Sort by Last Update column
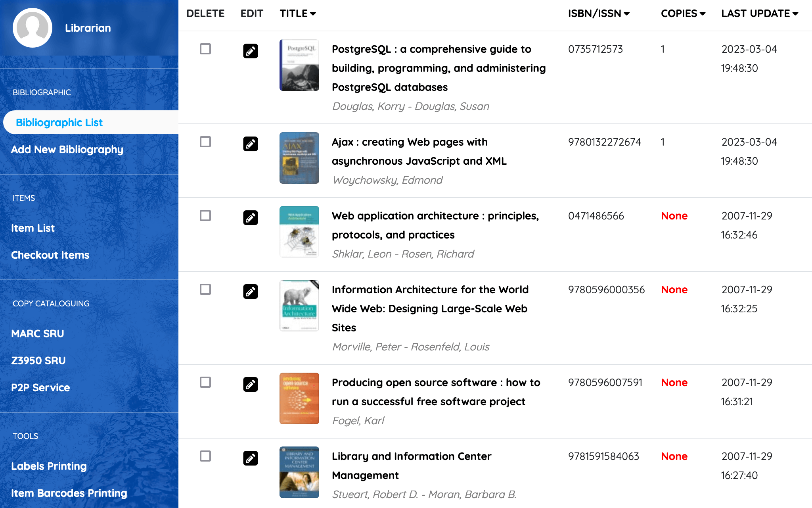This screenshot has height=508, width=812. tap(759, 13)
